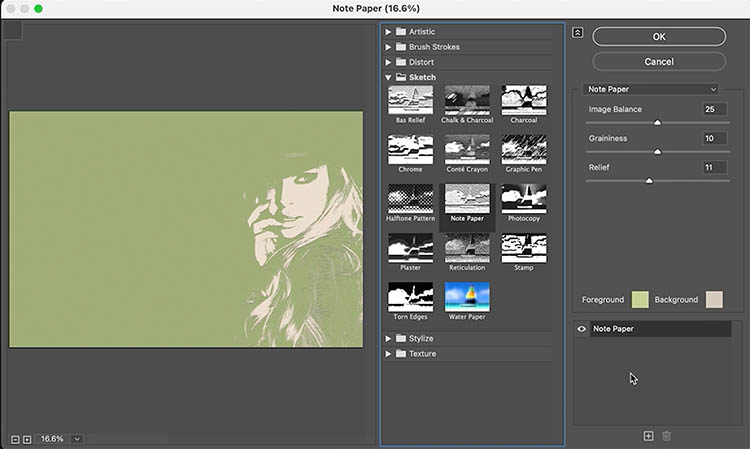The image size is (750, 449).
Task: Select the Plaster filter thumbnail
Action: 410,248
